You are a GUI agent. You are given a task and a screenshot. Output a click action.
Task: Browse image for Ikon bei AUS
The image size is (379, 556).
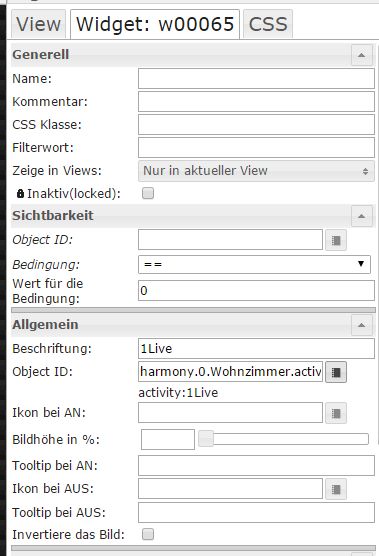[336, 489]
